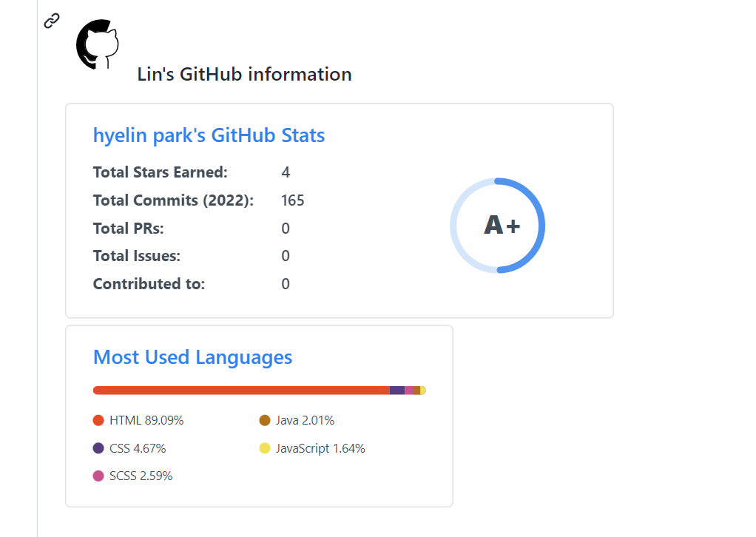The width and height of the screenshot is (756, 537).
Task: Click the orange HTML legend dot
Action: point(98,420)
